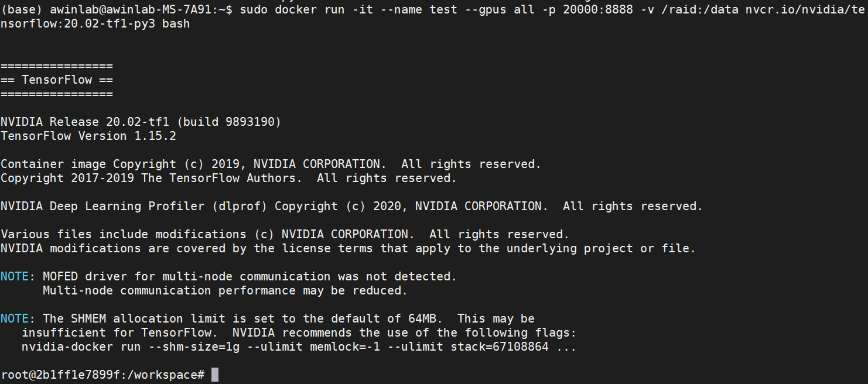868x384 pixels.
Task: Click the "nvidia-docker run" command text
Action: (81, 347)
